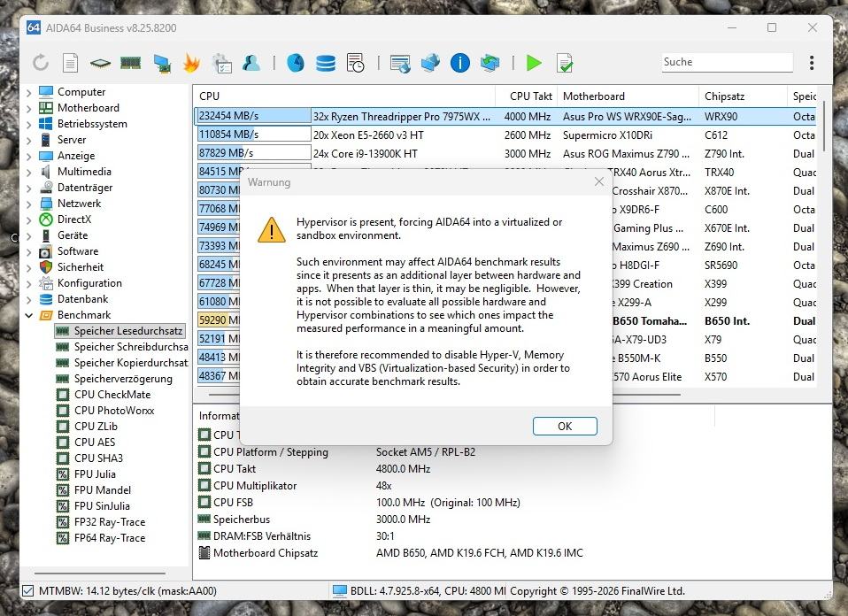Select FPU SinJulia benchmark

tap(102, 506)
